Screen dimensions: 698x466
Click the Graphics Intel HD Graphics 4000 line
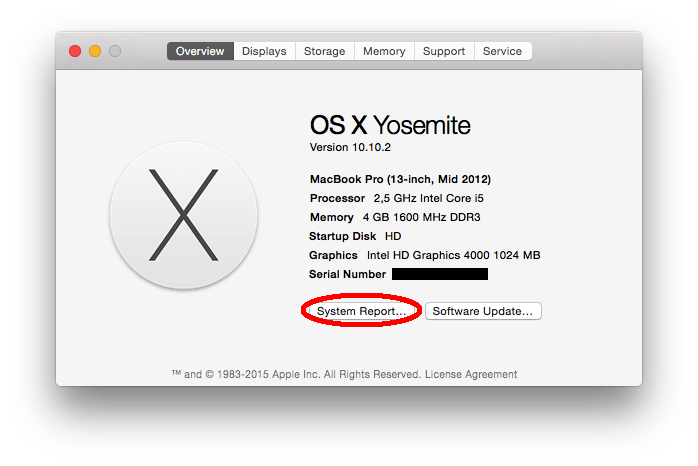[424, 255]
